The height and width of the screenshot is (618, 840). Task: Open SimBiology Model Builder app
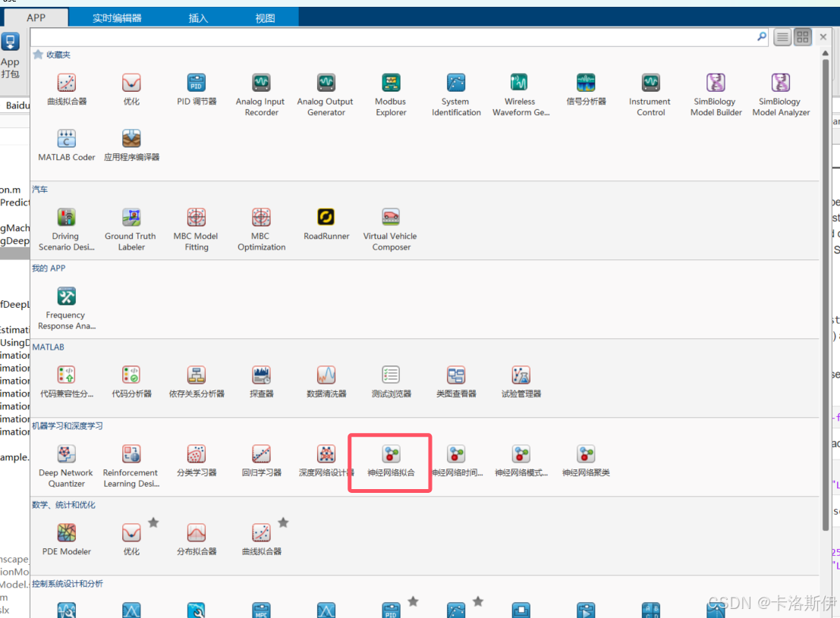[x=716, y=95]
